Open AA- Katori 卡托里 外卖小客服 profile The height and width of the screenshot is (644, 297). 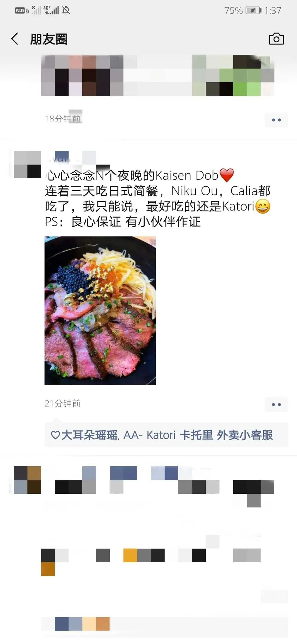tap(198, 435)
